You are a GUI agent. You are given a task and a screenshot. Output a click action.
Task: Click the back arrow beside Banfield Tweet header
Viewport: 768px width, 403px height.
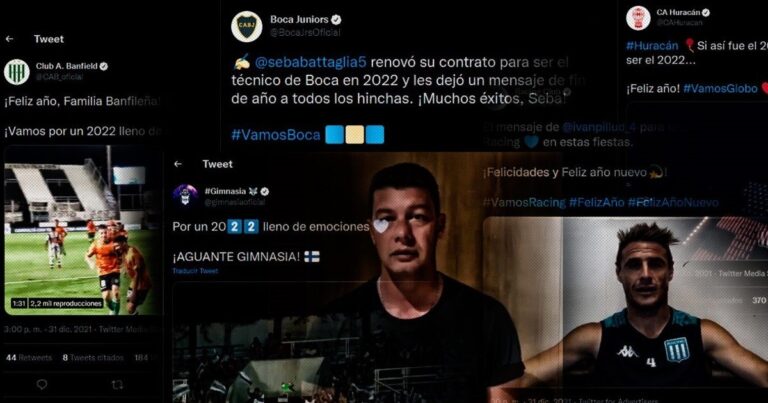pyautogui.click(x=9, y=39)
